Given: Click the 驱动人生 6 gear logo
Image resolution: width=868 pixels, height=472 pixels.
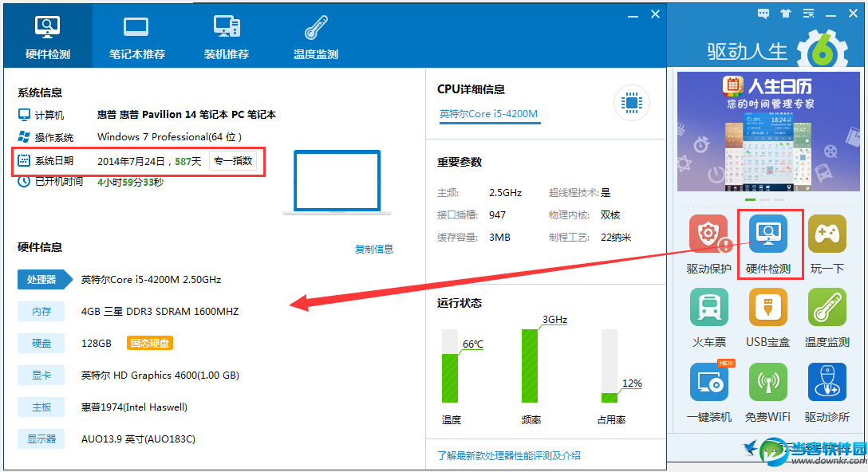Looking at the screenshot, I should [x=823, y=50].
